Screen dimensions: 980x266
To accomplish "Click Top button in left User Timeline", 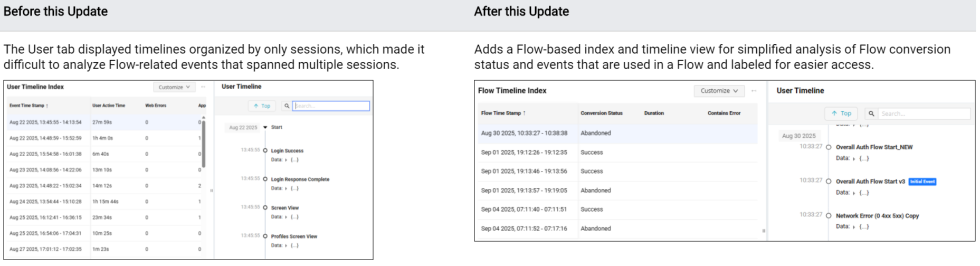I will click(x=262, y=106).
